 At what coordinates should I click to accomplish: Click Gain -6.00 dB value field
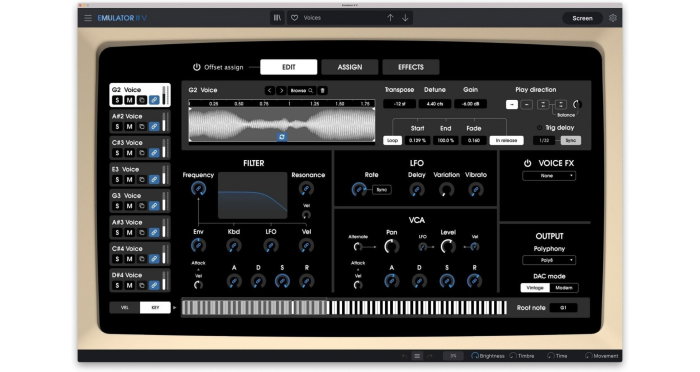(470, 104)
